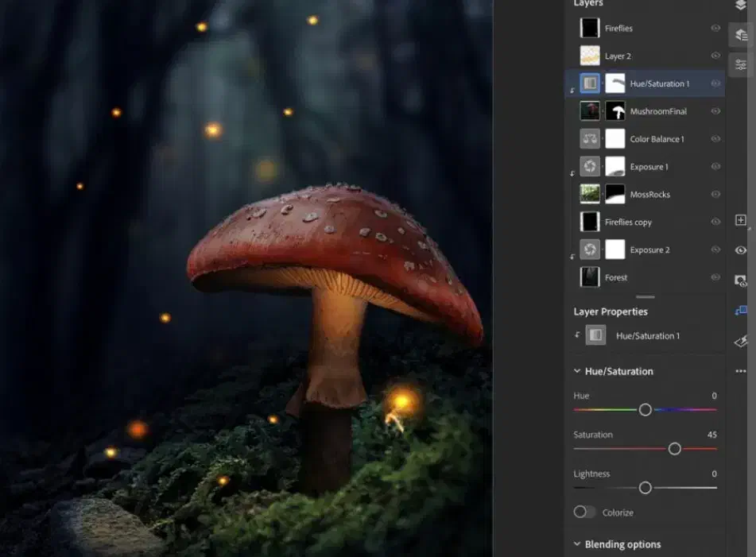The height and width of the screenshot is (557, 756).
Task: Enable the Colorize toggle
Action: [x=585, y=513]
